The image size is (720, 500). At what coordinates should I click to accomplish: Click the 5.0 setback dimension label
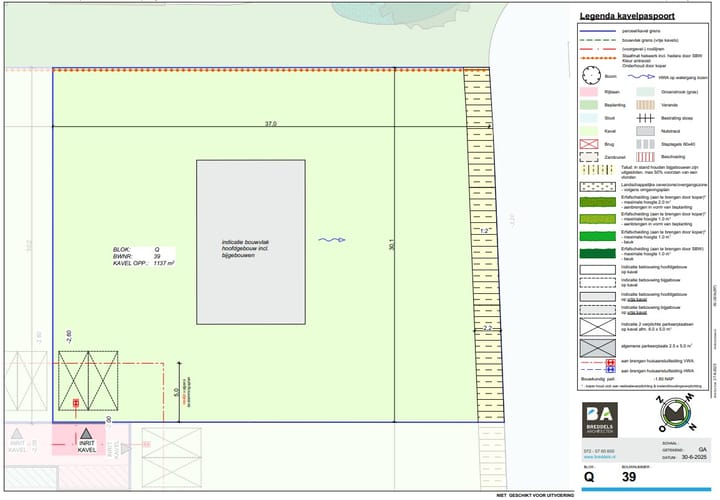pos(175,393)
